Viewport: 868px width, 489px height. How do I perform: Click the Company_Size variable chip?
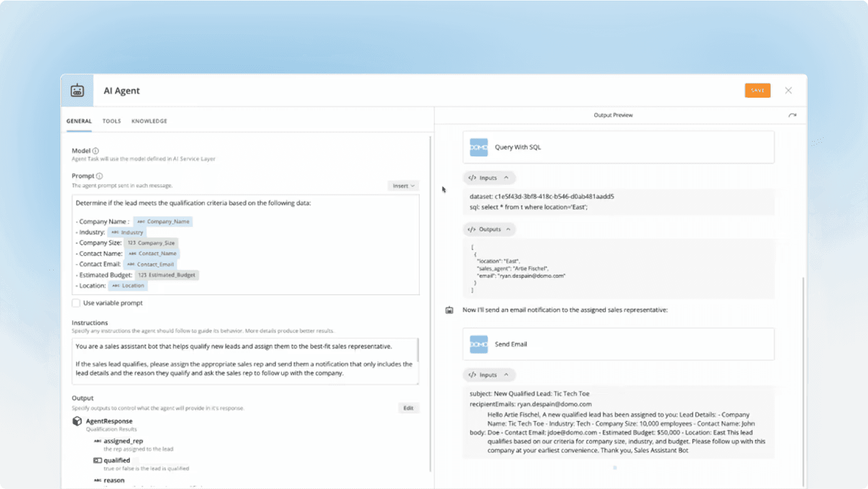151,243
